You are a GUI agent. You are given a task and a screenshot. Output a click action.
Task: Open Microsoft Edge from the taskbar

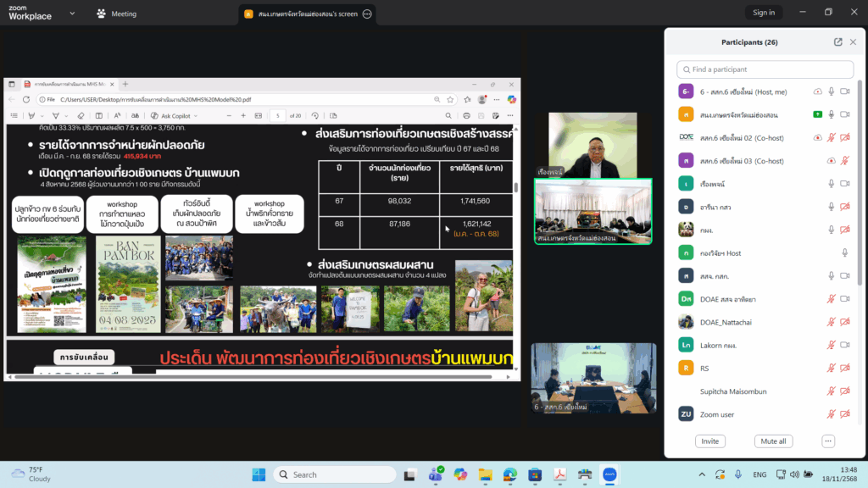tap(510, 474)
